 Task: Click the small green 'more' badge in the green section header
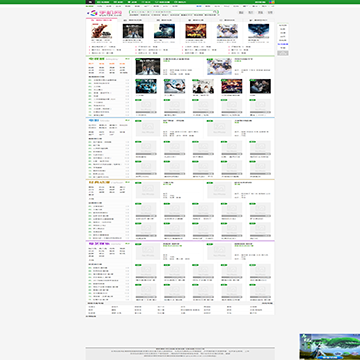point(127,59)
